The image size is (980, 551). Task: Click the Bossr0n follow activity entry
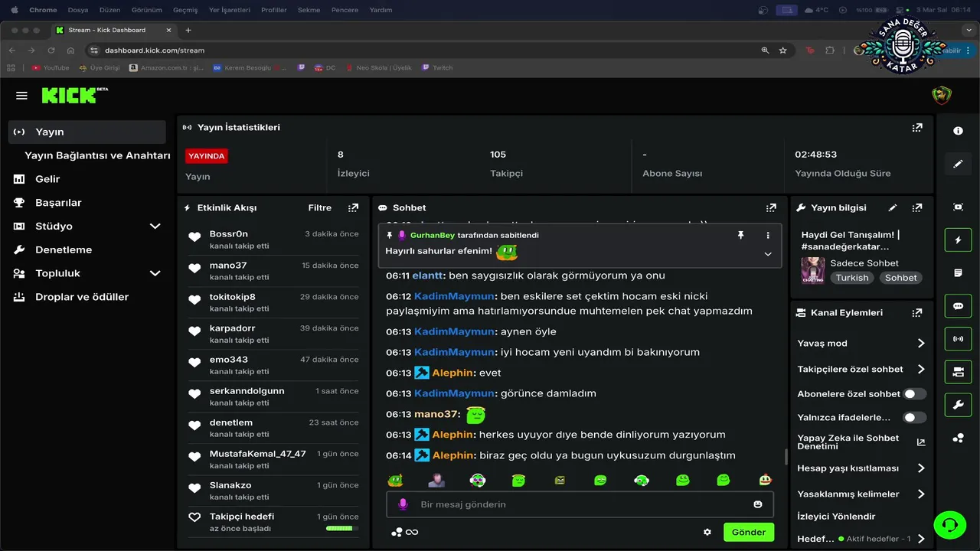[x=273, y=240]
